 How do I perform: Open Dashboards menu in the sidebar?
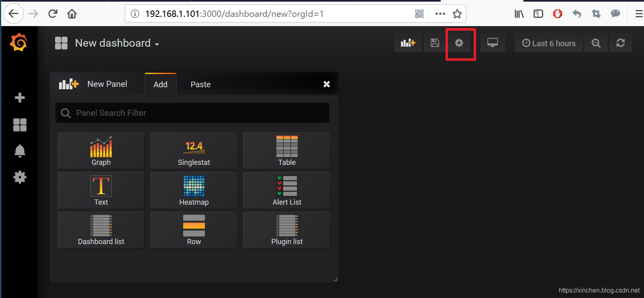(x=20, y=125)
